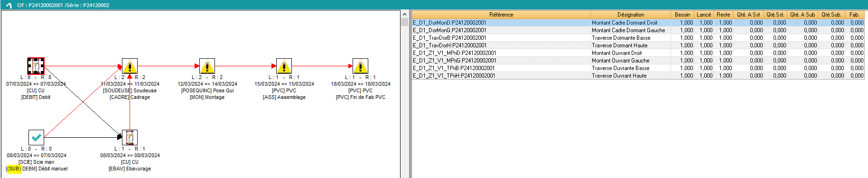Screen dimensions: 868x178
Task: Click the Besoin column header
Action: tap(682, 15)
